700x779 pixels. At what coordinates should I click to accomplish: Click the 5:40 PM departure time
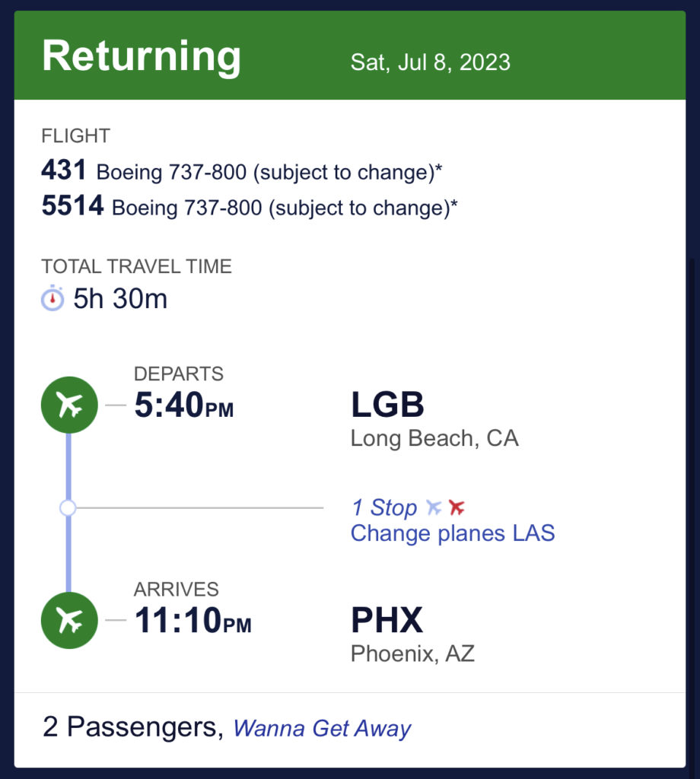[x=184, y=405]
